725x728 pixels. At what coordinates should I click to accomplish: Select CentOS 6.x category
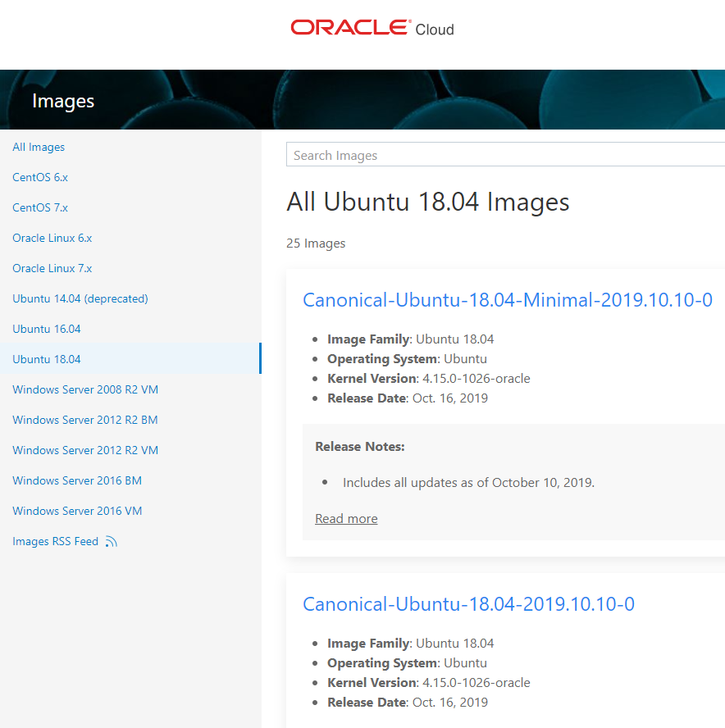coord(40,177)
